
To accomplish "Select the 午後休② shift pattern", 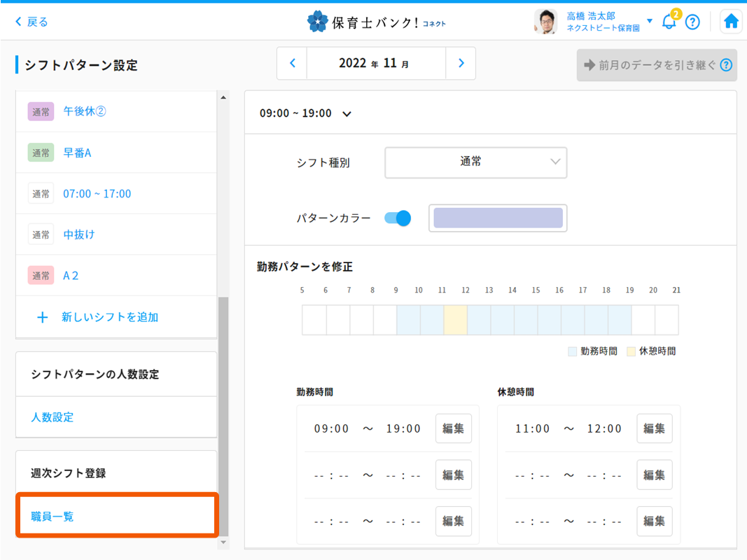I will pyautogui.click(x=85, y=111).
